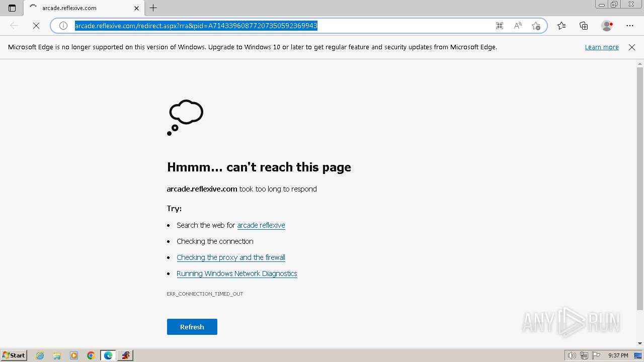Minimize the Edge browser window
The image size is (644, 362).
(602, 5)
